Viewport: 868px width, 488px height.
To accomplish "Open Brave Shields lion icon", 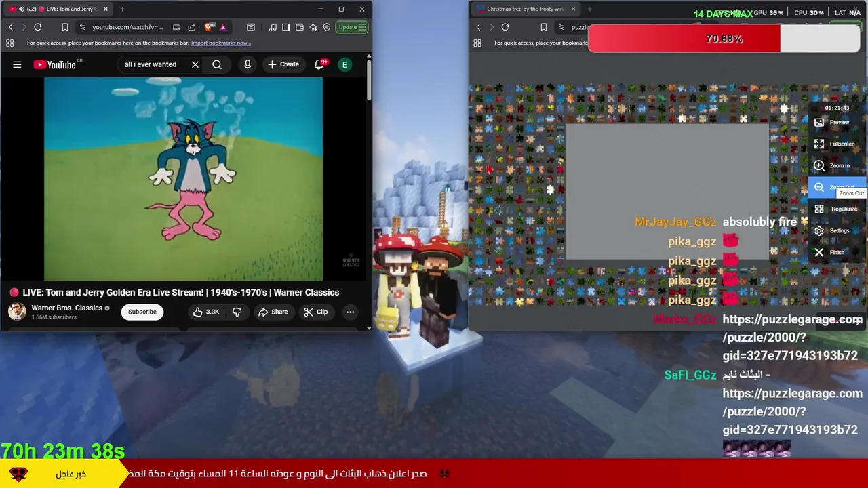I will 208,27.
